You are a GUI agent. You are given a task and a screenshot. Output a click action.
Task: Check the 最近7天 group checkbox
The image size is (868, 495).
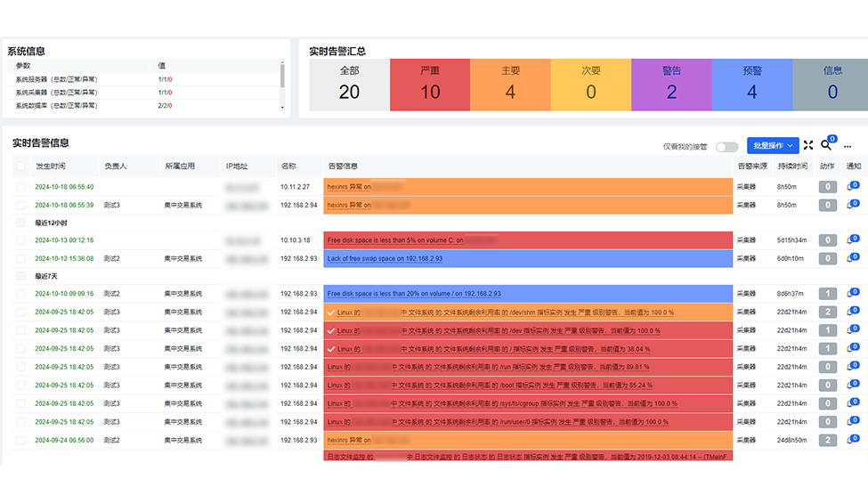tap(21, 276)
